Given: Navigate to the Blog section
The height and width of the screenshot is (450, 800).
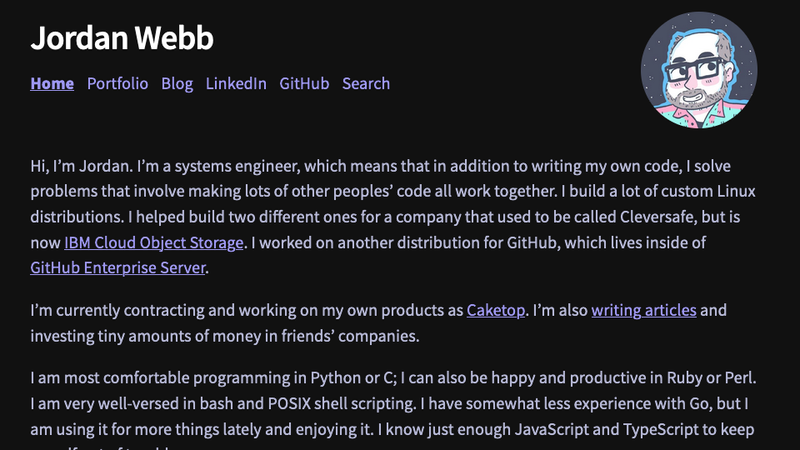Looking at the screenshot, I should 177,84.
